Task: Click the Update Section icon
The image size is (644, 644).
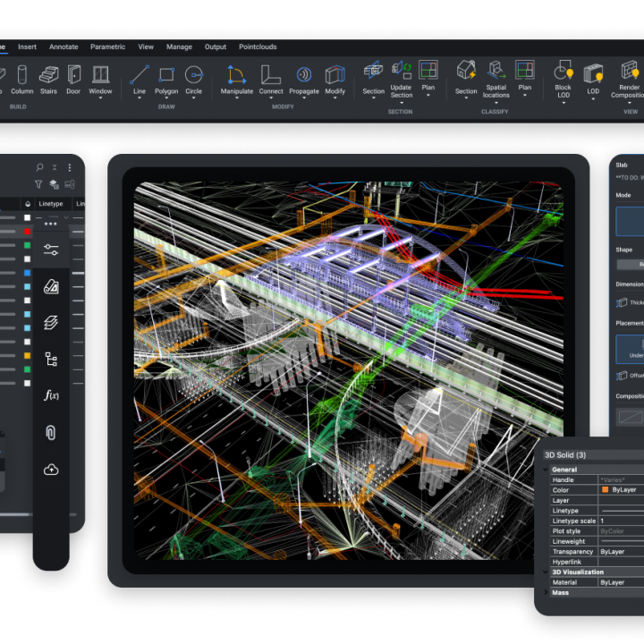Action: click(402, 71)
